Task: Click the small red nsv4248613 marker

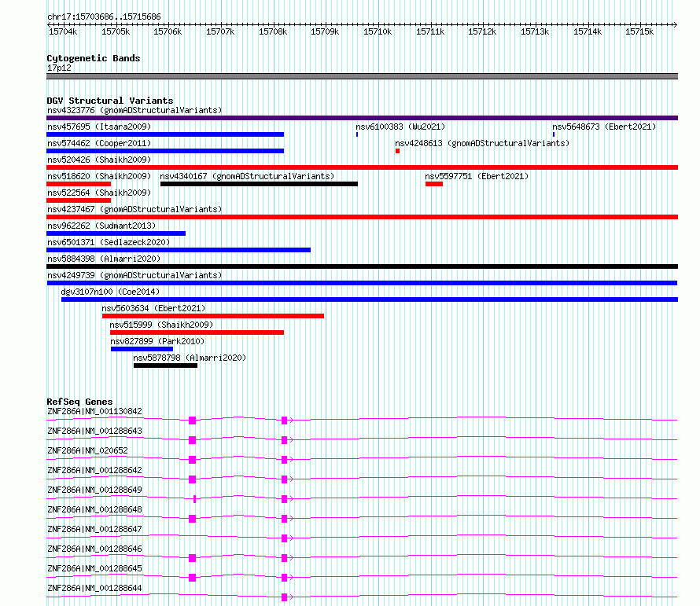Action: 397,151
